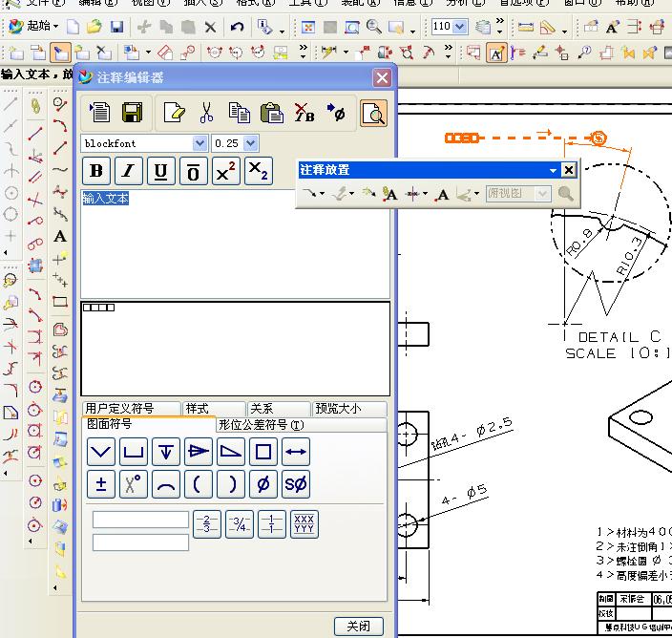Open the blockfont font dropdown
Image resolution: width=672 pixels, height=638 pixels.
(x=199, y=143)
